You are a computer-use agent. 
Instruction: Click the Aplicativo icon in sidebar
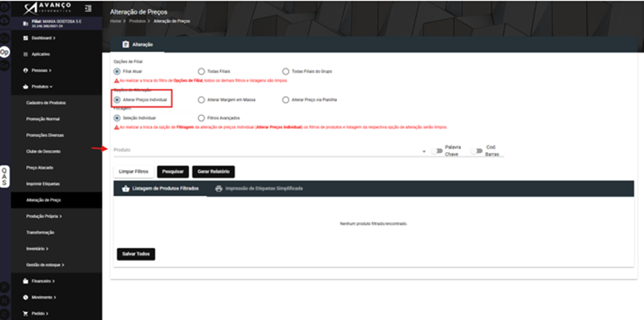[x=25, y=54]
